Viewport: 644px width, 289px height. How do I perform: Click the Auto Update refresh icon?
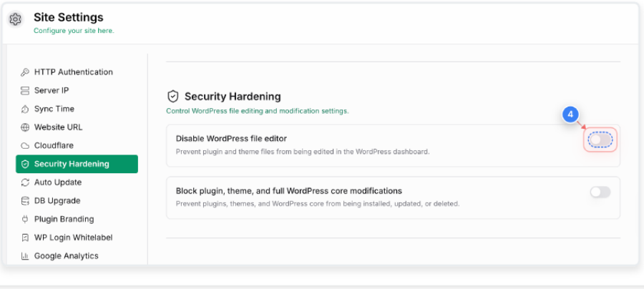coord(25,182)
